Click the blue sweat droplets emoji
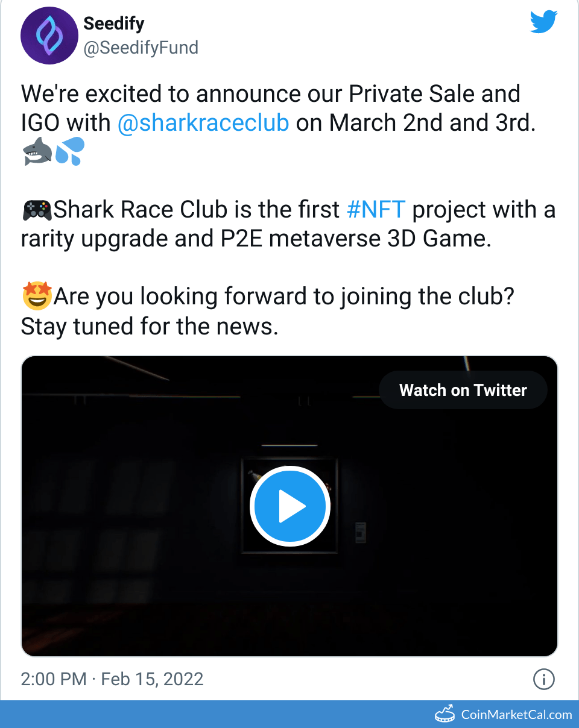The width and height of the screenshot is (579, 728). tap(70, 151)
